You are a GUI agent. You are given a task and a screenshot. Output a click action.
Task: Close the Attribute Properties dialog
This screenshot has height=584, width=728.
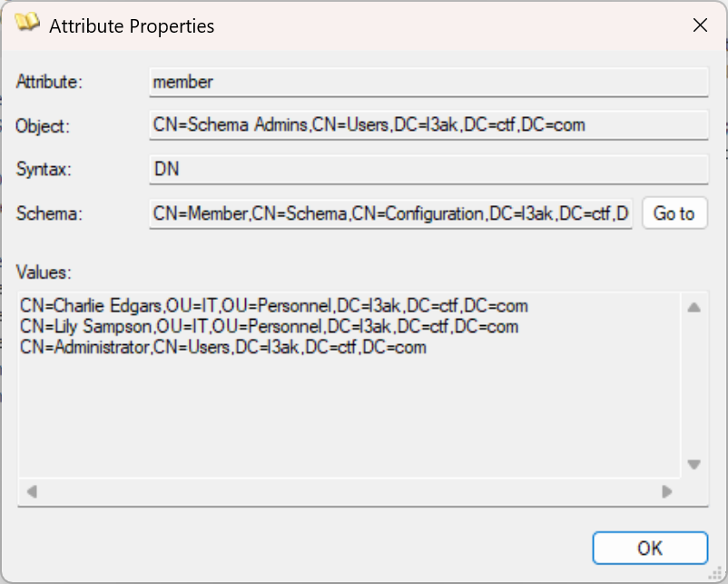(700, 25)
